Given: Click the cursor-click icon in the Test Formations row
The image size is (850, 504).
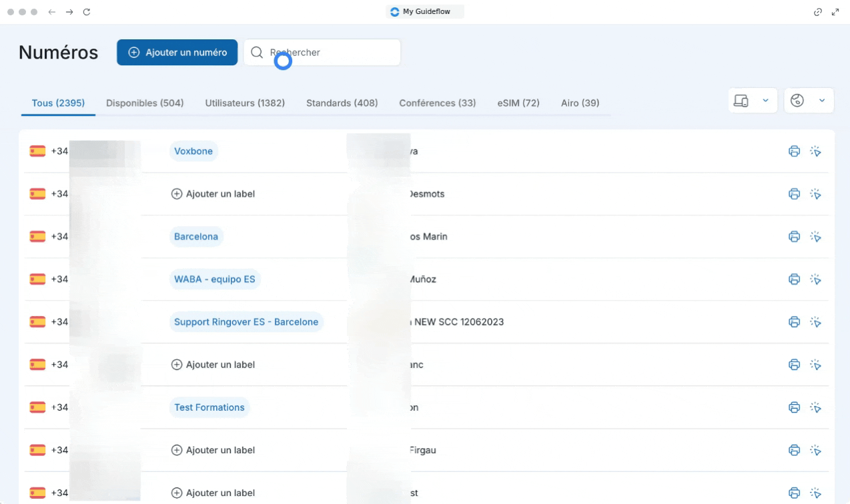Looking at the screenshot, I should tap(815, 407).
